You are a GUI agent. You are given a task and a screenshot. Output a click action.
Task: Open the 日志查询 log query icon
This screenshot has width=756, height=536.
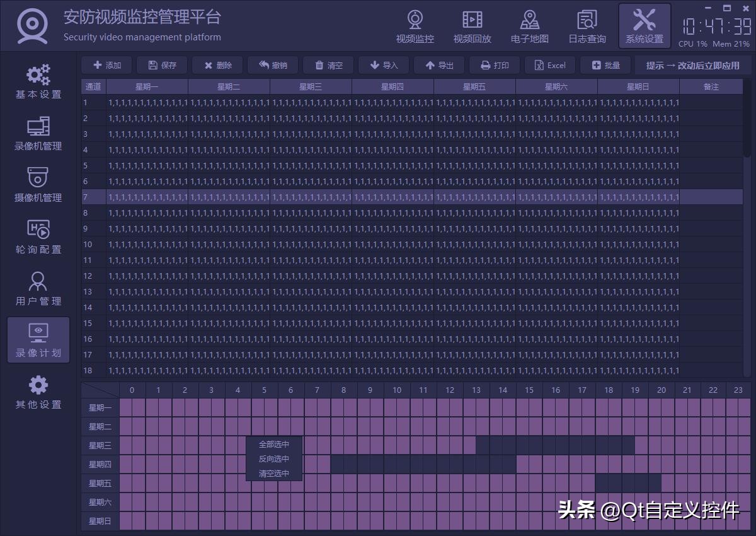click(586, 25)
